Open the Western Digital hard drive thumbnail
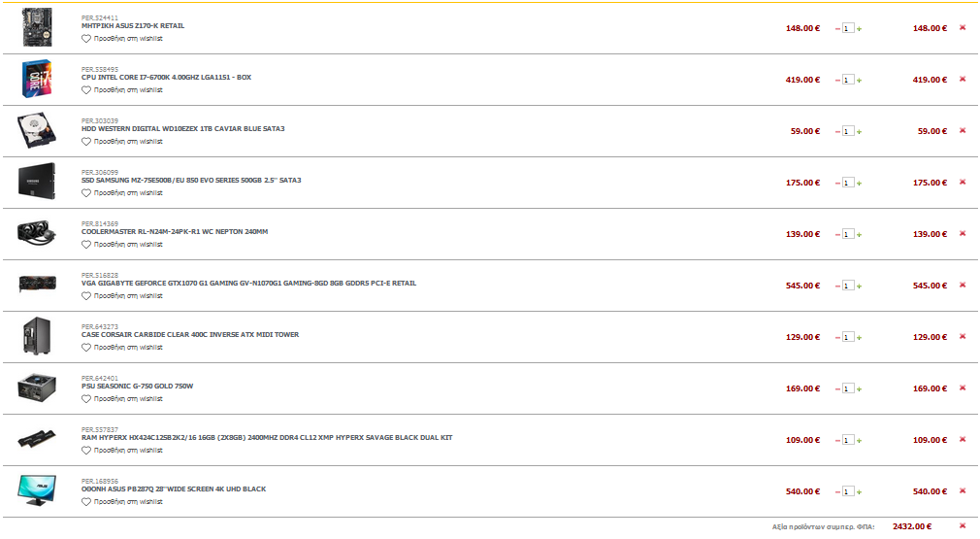980x539 pixels. pos(37,130)
